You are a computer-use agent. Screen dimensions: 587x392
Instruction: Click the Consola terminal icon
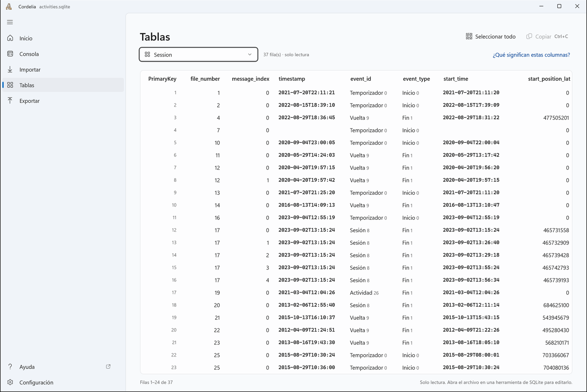click(10, 54)
